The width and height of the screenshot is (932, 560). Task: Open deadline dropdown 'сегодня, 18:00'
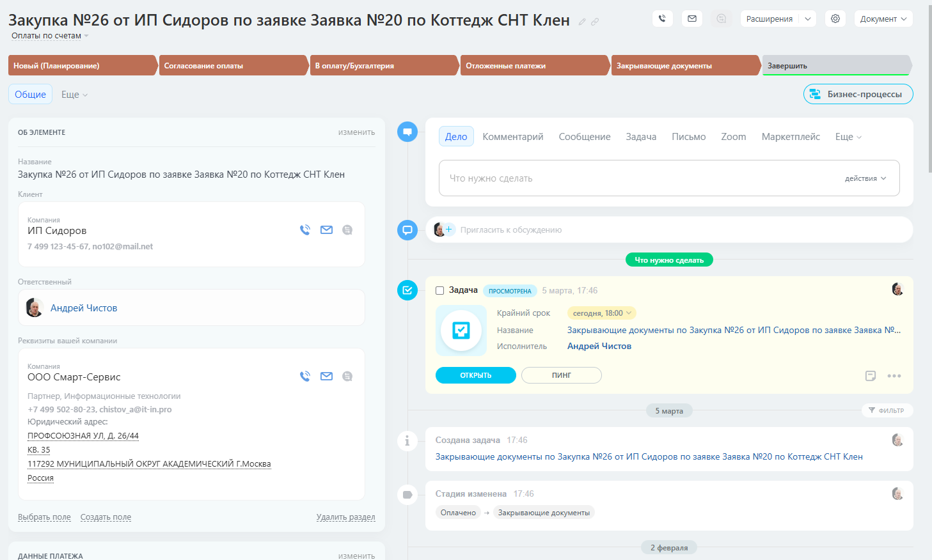601,313
